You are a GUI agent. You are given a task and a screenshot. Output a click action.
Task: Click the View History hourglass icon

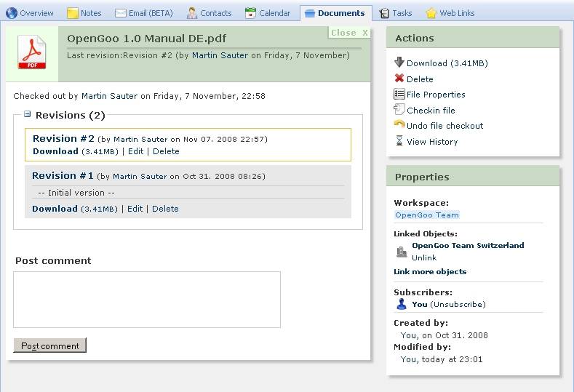399,141
